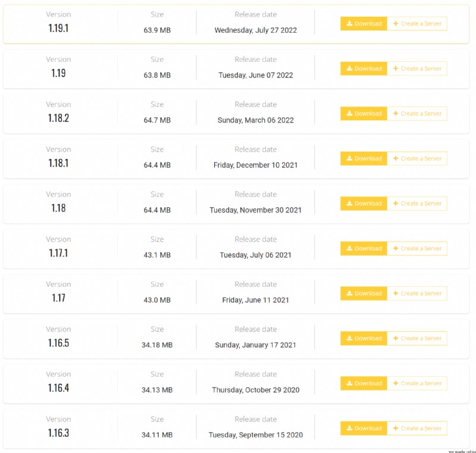Screen dimensions: 476x453
Task: Click the download icon for version 1.18.2
Action: tap(349, 113)
